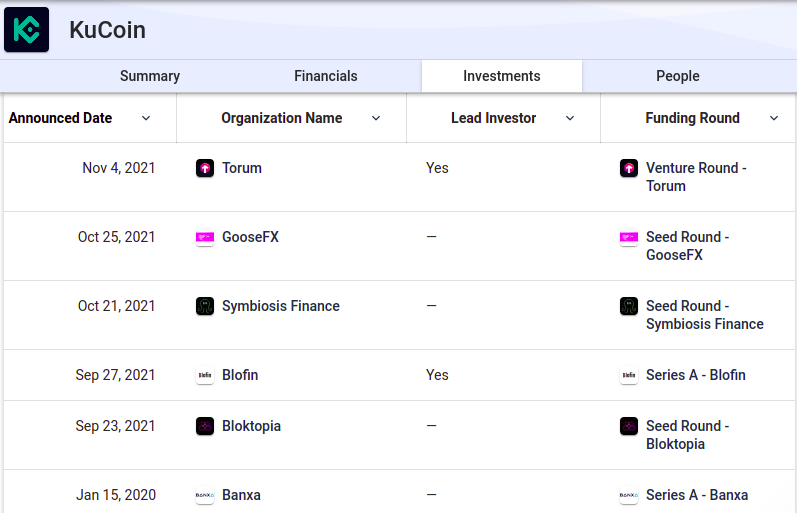The height and width of the screenshot is (513, 797).
Task: Open the Symbiosis Finance organization link
Action: point(281,306)
